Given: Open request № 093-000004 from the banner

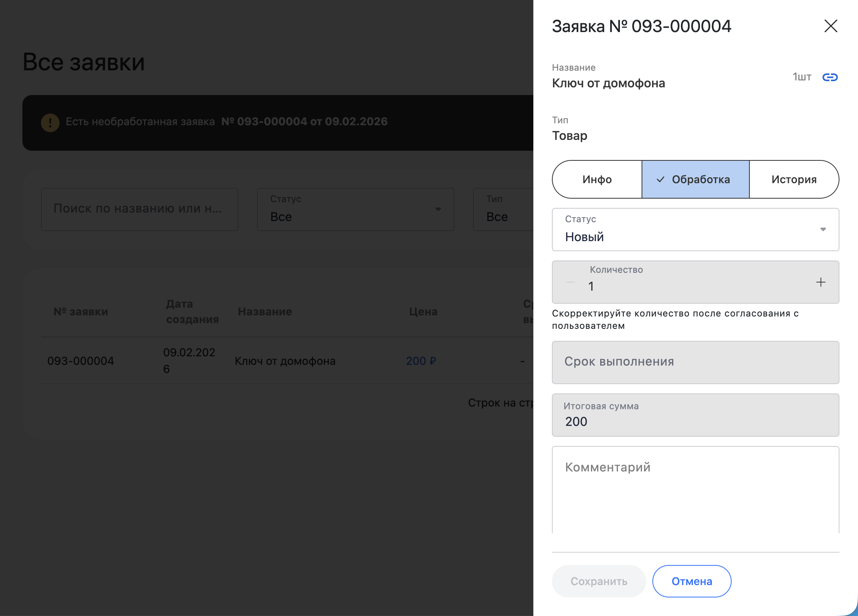Looking at the screenshot, I should (304, 122).
